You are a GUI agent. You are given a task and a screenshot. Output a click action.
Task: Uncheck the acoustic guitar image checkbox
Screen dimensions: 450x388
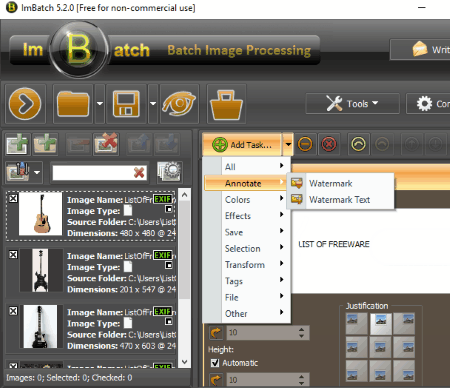tap(13, 198)
